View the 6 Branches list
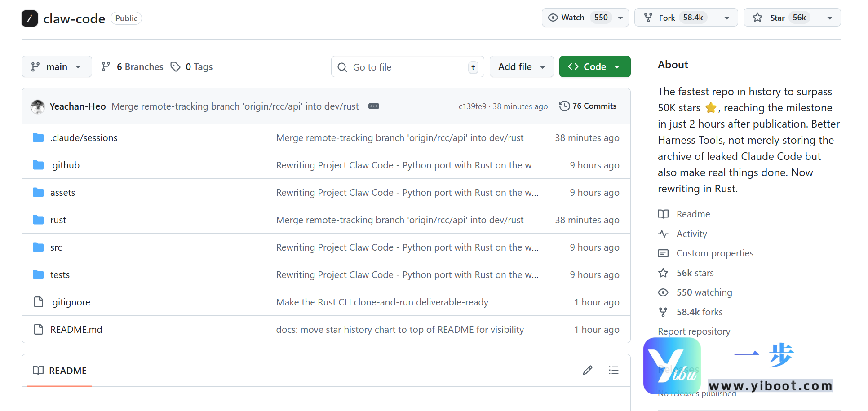 [x=133, y=67]
